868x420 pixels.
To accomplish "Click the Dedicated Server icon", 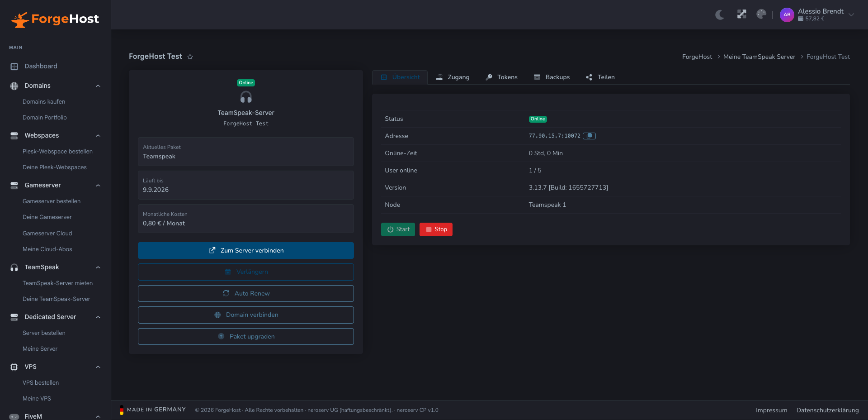I will point(14,317).
